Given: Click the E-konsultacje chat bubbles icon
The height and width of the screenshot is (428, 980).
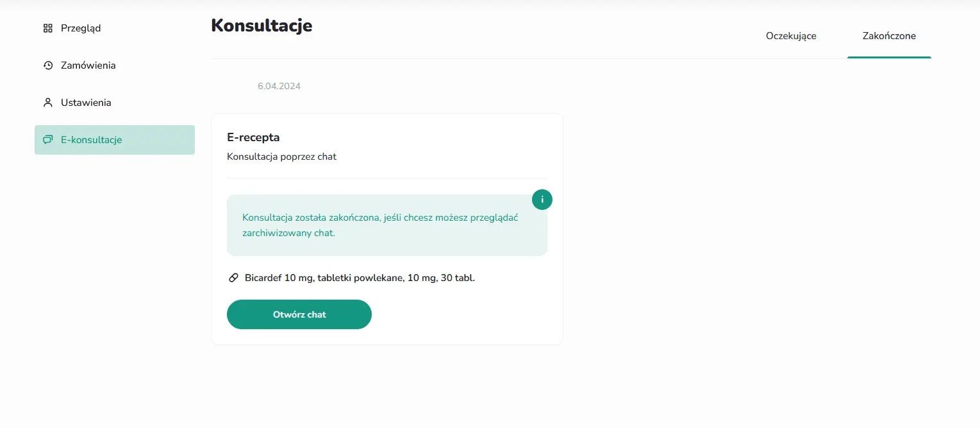Looking at the screenshot, I should (x=47, y=140).
